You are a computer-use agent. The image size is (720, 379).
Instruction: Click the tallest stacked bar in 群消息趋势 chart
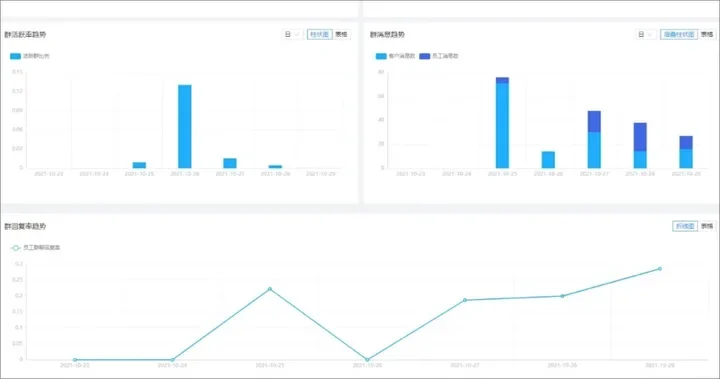(502, 123)
